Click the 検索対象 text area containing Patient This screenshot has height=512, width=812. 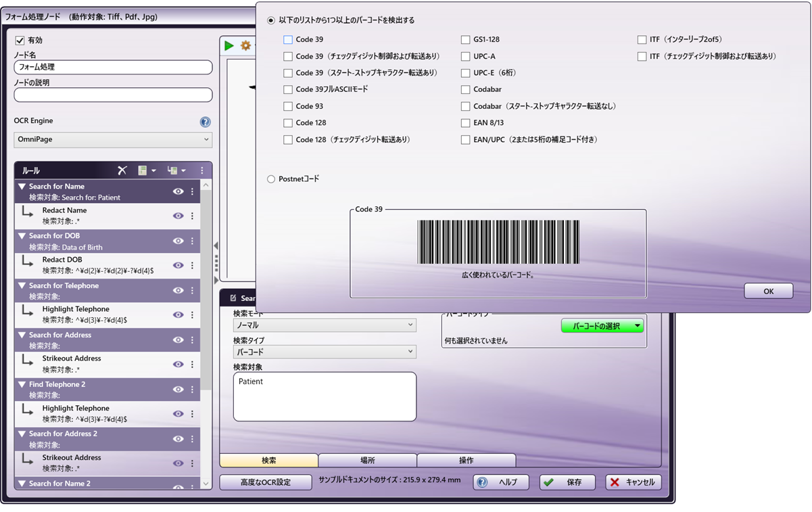pyautogui.click(x=325, y=396)
